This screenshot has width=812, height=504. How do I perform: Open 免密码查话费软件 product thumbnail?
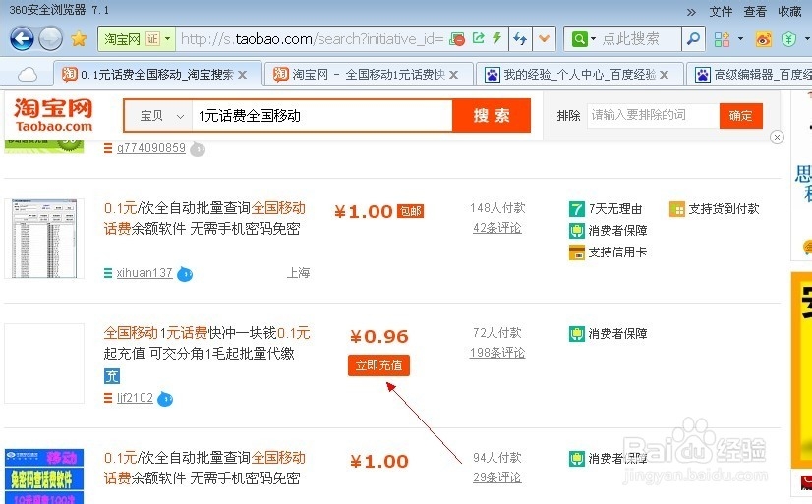pyautogui.click(x=44, y=476)
